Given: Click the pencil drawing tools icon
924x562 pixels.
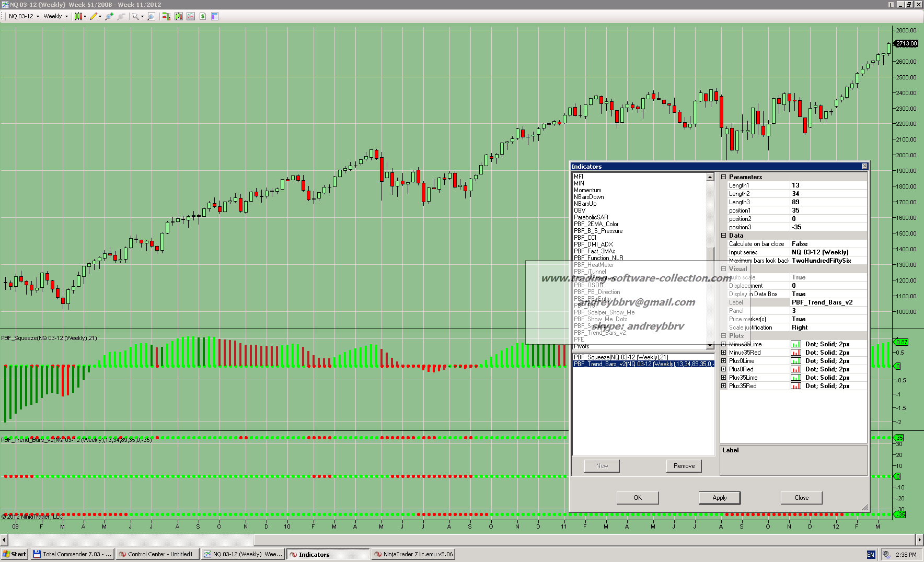Looking at the screenshot, I should 94,16.
